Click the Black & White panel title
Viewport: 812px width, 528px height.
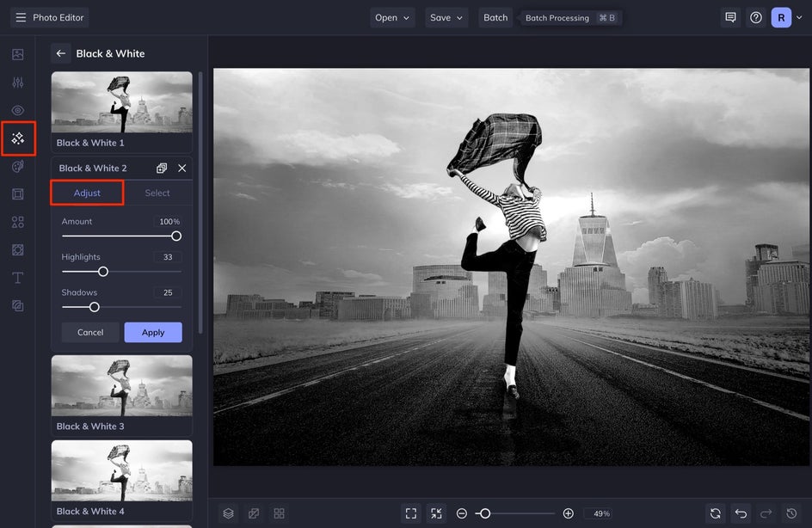[110, 53]
